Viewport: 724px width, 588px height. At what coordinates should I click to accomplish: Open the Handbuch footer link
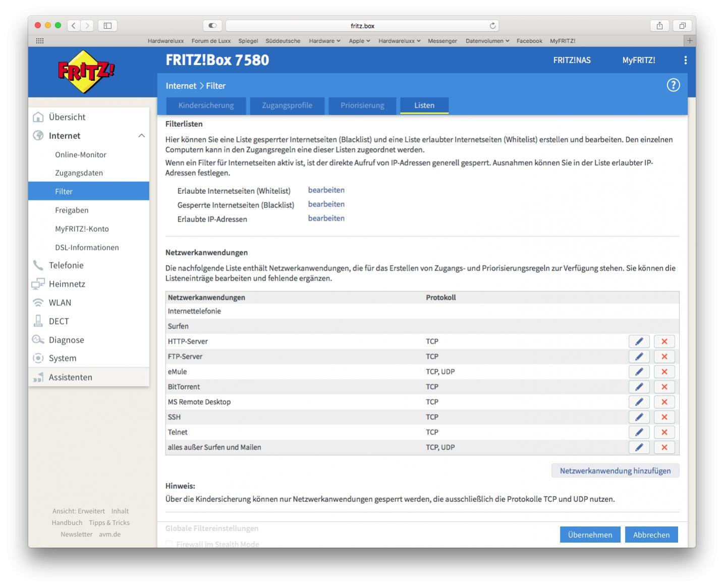(x=67, y=523)
